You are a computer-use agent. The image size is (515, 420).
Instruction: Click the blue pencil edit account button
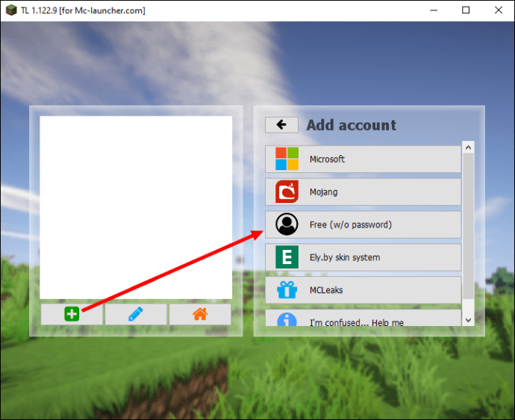coord(136,314)
